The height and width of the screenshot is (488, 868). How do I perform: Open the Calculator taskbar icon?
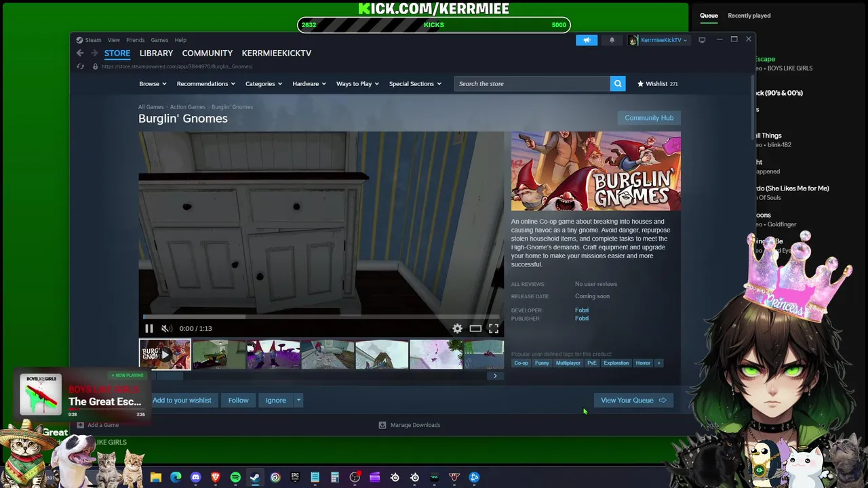coord(335,477)
